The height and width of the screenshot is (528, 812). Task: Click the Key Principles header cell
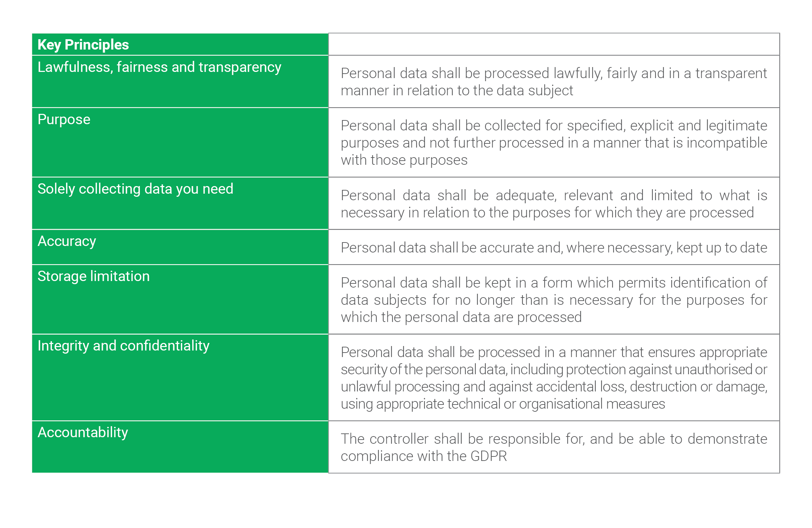click(x=180, y=44)
